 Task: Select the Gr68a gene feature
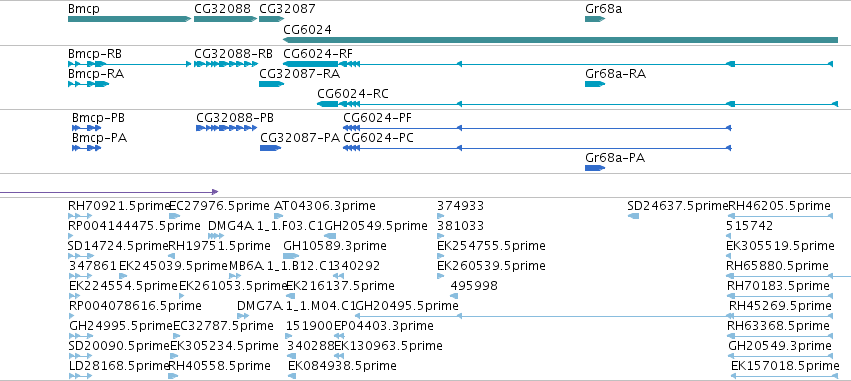(595, 19)
